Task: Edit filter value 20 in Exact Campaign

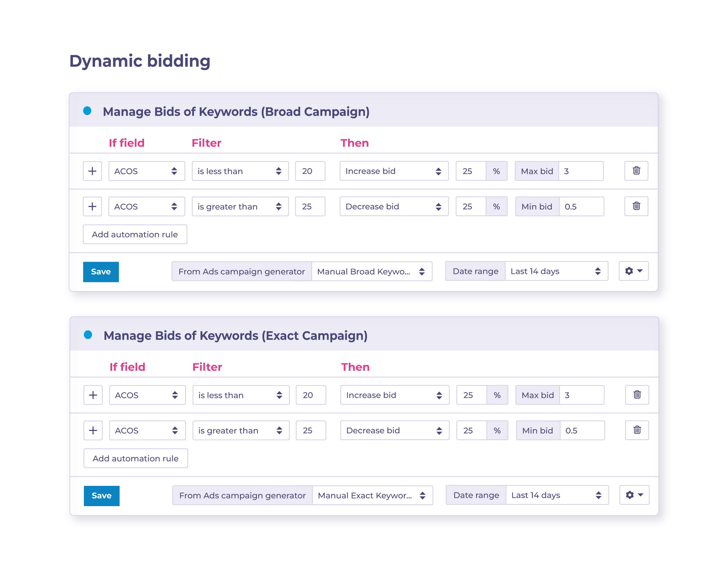Action: click(311, 395)
